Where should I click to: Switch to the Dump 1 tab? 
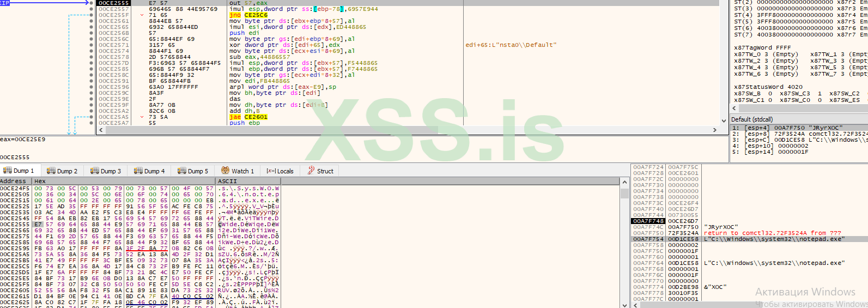(19, 171)
